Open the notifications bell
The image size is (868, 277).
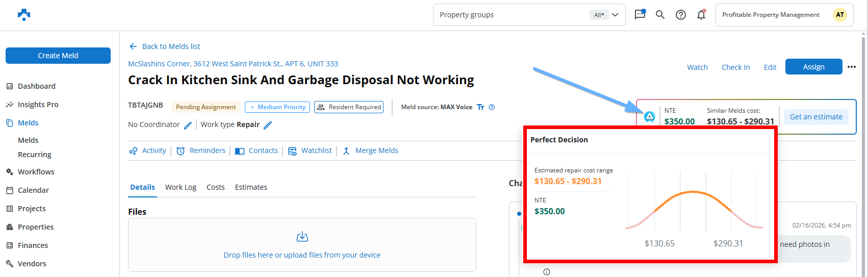coord(701,15)
